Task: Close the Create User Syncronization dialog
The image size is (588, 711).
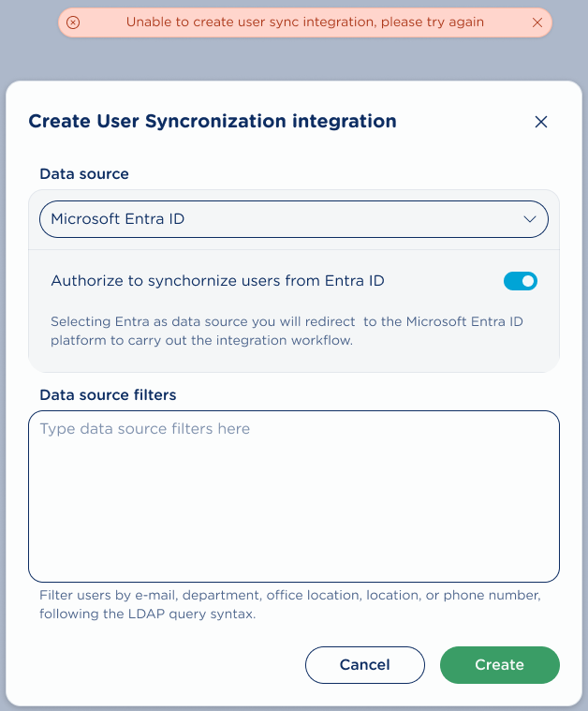Action: [540, 122]
